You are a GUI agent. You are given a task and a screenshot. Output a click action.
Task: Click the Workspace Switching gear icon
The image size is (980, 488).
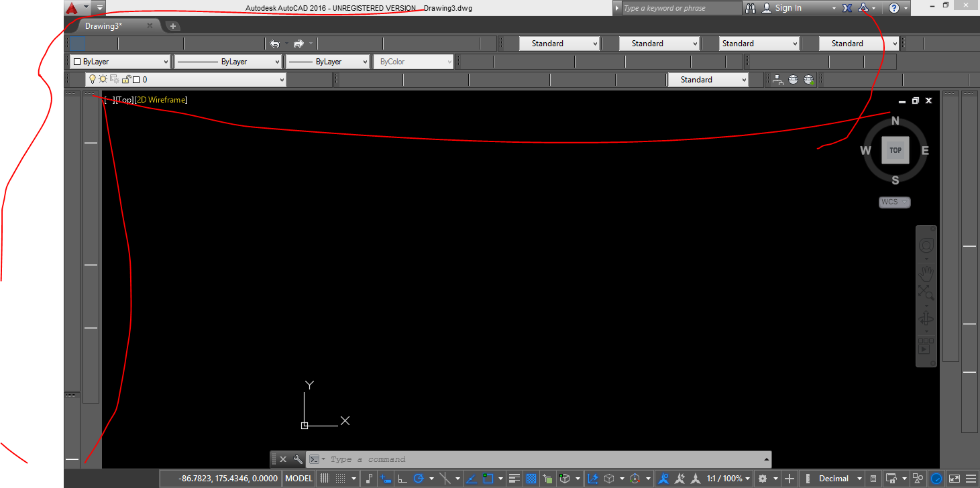763,479
